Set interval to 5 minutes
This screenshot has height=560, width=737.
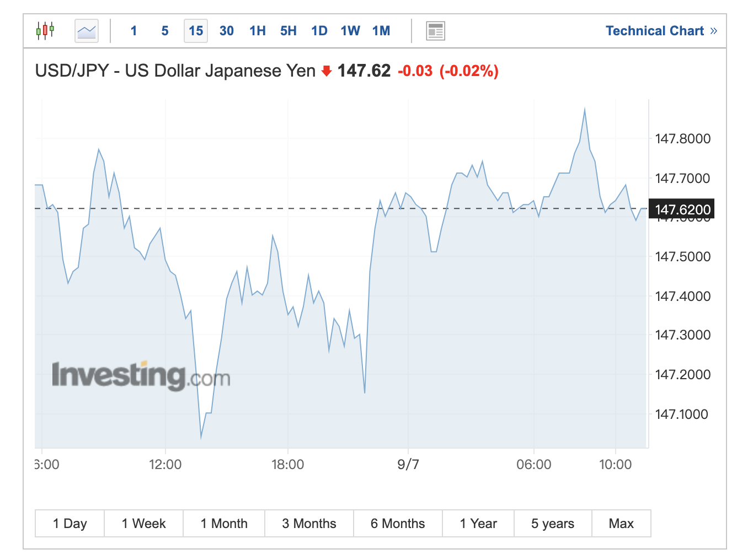tap(164, 31)
